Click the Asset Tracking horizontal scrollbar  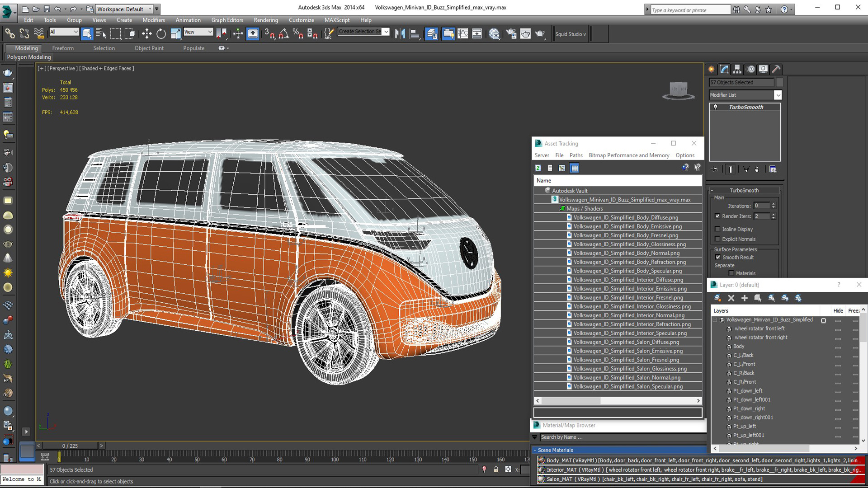click(x=618, y=401)
